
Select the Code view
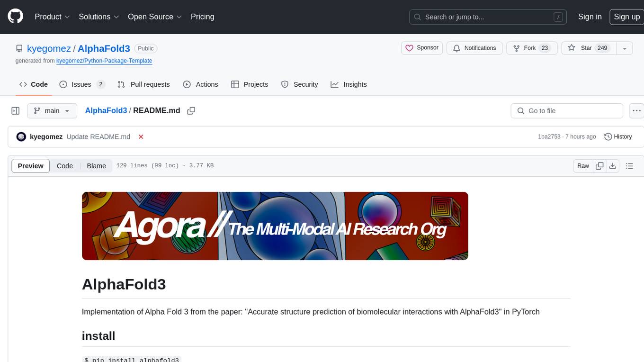pyautogui.click(x=65, y=166)
